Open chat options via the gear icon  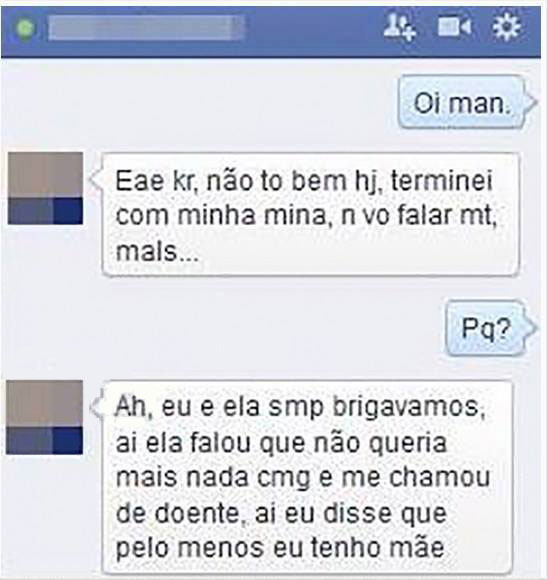pyautogui.click(x=506, y=27)
